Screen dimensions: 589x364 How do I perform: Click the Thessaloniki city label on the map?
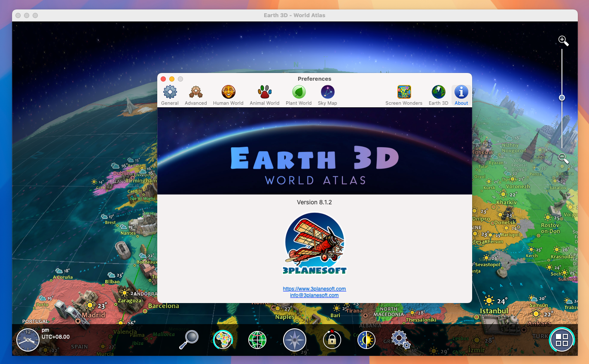(x=421, y=320)
